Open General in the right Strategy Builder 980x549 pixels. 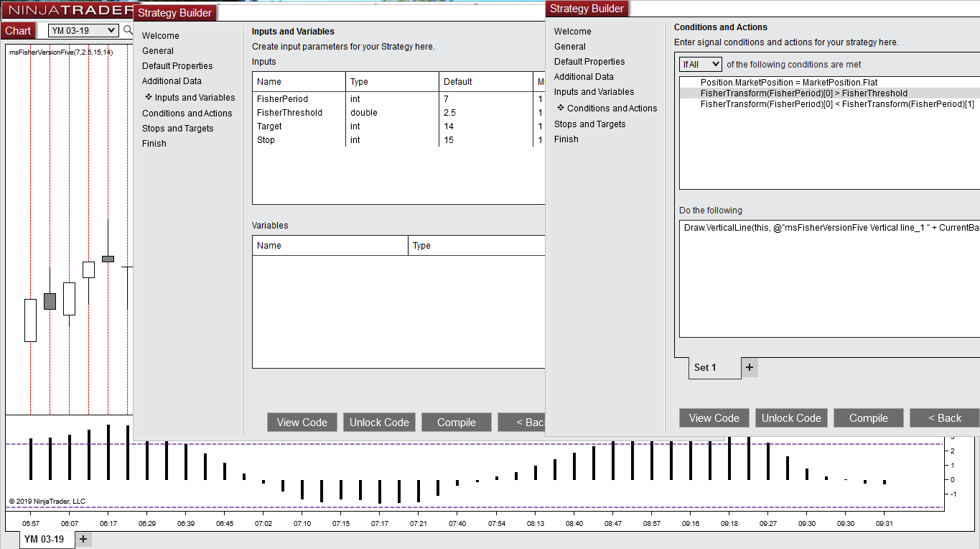pyautogui.click(x=570, y=47)
